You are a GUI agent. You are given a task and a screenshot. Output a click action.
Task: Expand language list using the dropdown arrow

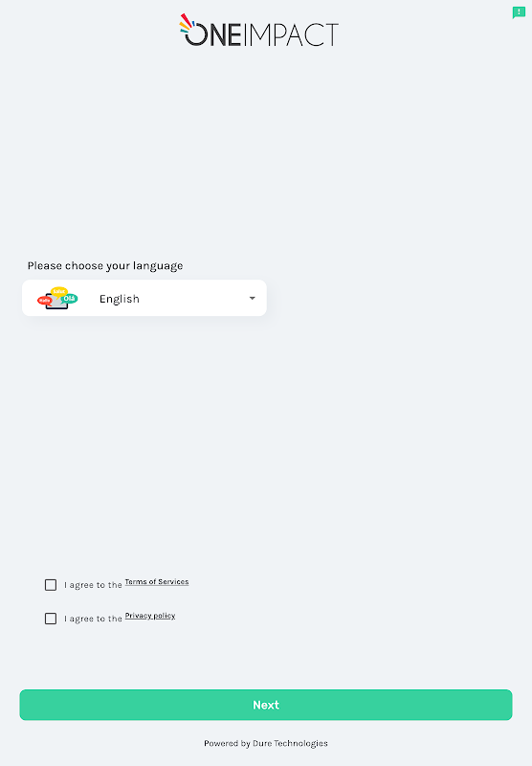tap(252, 298)
